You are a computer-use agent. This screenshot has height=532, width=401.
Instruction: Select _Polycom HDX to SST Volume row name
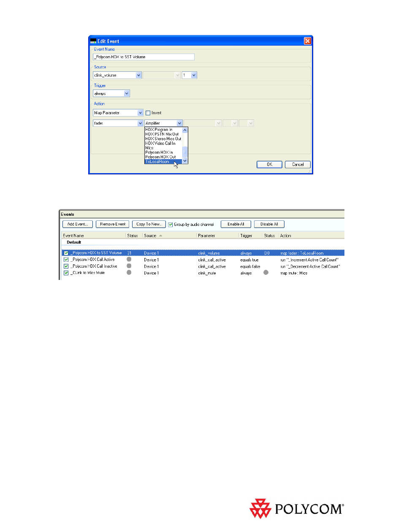point(96,253)
